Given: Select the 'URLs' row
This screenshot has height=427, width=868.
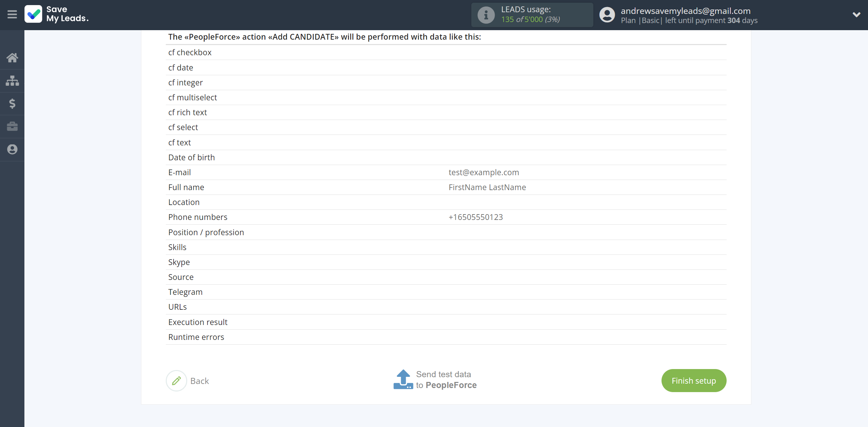Looking at the screenshot, I should [x=446, y=307].
